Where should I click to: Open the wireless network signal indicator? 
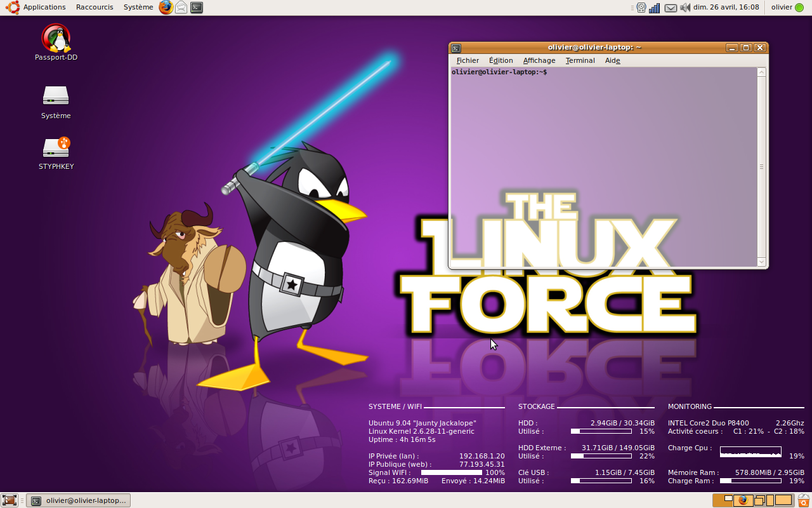click(655, 8)
